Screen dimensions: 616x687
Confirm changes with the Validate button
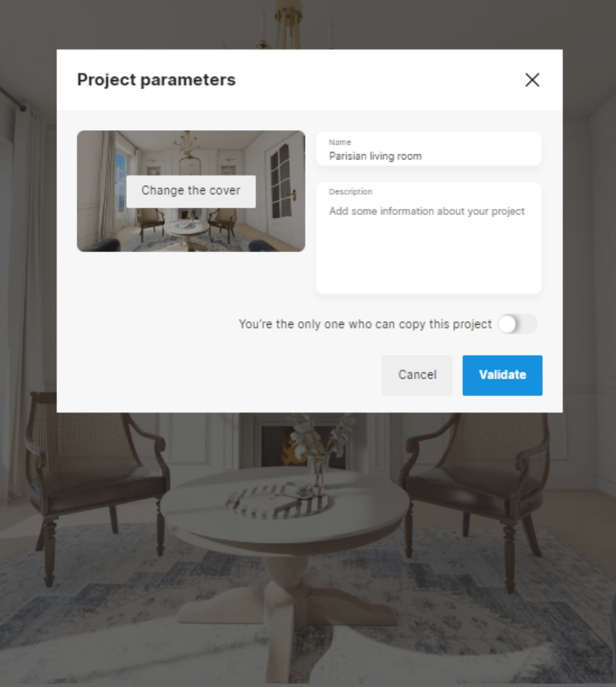(x=503, y=375)
